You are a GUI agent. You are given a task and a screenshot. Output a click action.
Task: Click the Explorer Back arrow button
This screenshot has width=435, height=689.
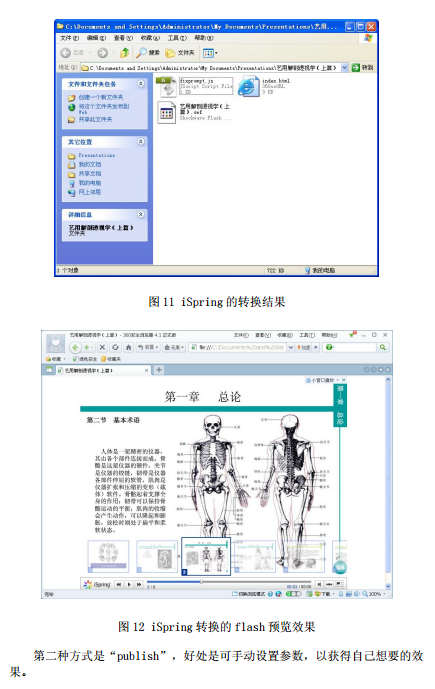66,53
